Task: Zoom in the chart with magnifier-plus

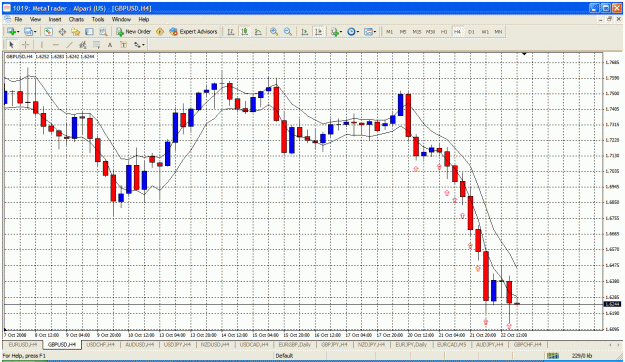Action: coord(274,31)
